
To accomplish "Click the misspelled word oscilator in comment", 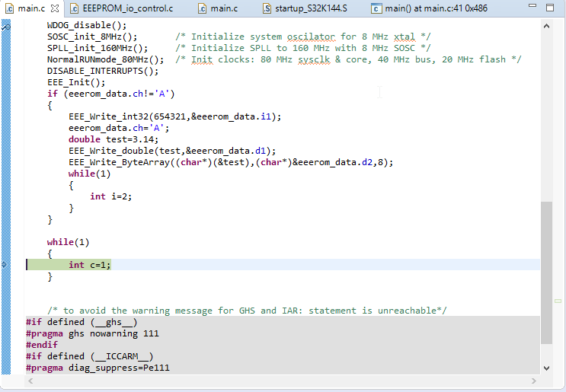I will pyautogui.click(x=311, y=37).
